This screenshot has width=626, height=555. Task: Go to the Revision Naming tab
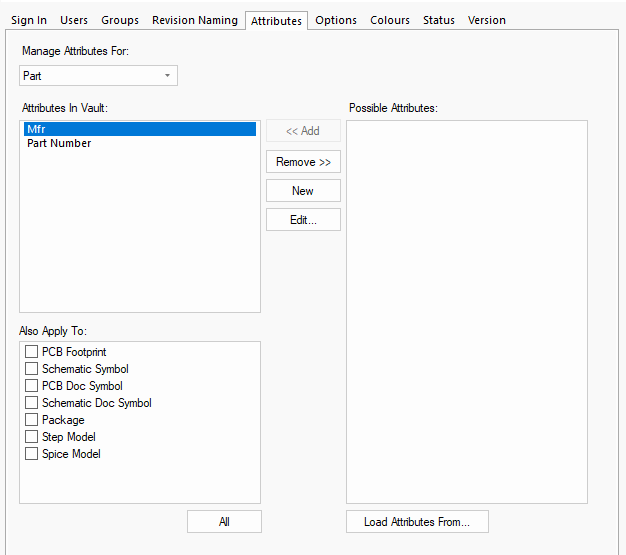pos(195,20)
